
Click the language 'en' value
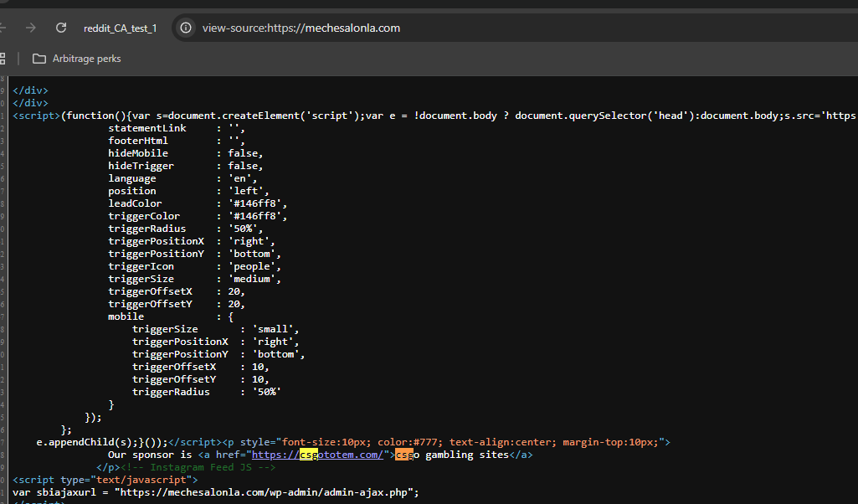click(243, 178)
